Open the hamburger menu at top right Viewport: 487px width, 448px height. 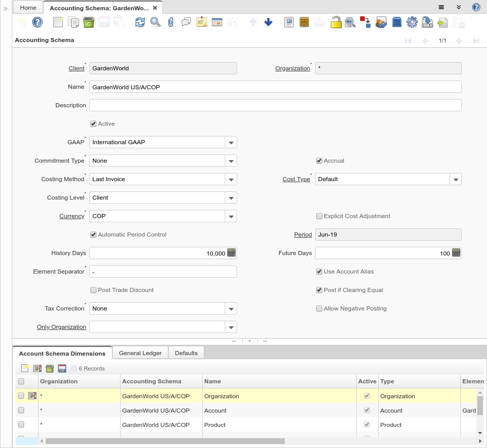[441, 7]
